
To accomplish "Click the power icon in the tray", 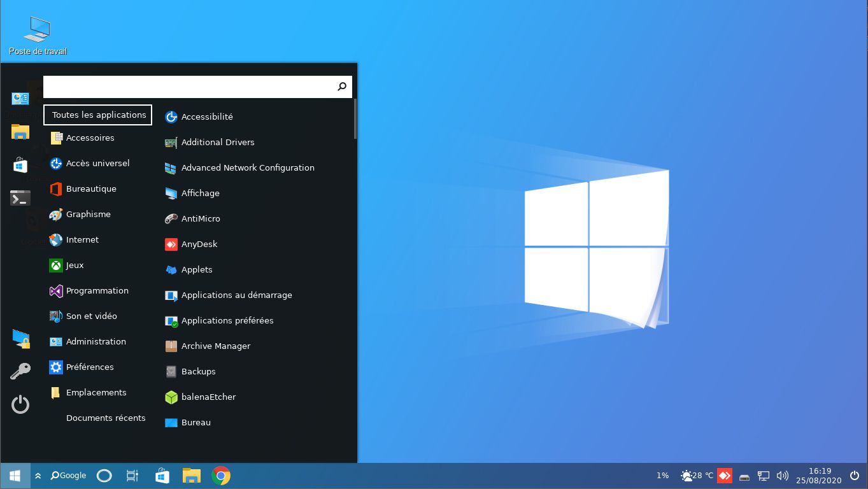I will click(855, 476).
